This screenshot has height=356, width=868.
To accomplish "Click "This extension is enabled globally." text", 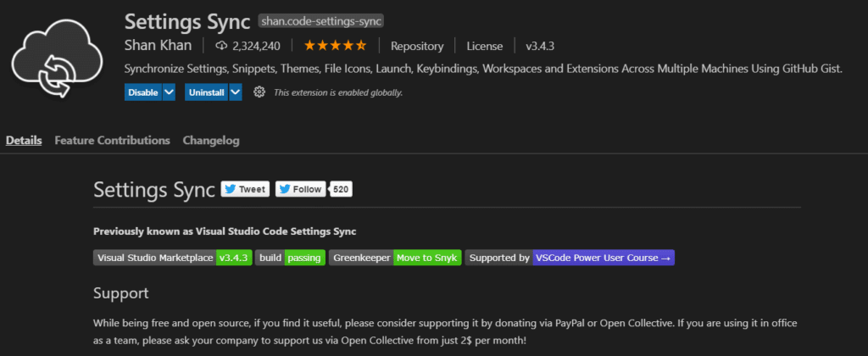I will pos(338,92).
